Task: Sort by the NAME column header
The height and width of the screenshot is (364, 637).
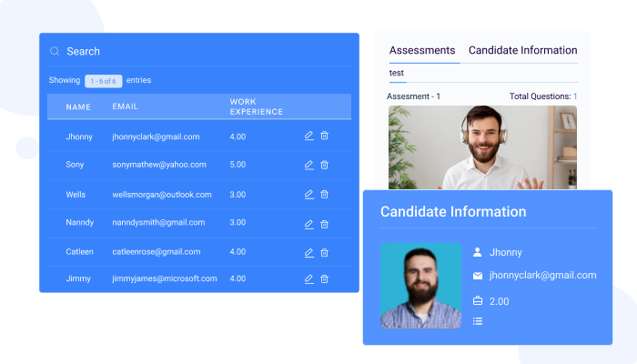Action: (x=78, y=107)
